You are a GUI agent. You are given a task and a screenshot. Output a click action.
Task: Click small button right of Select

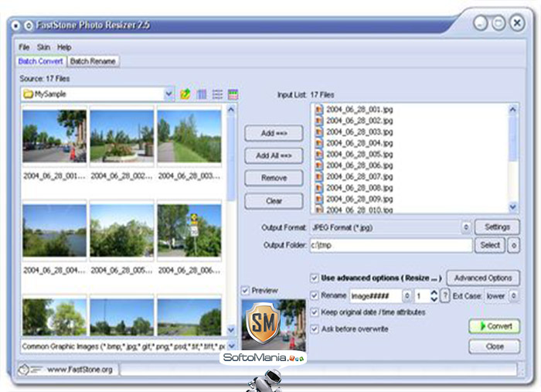point(514,245)
